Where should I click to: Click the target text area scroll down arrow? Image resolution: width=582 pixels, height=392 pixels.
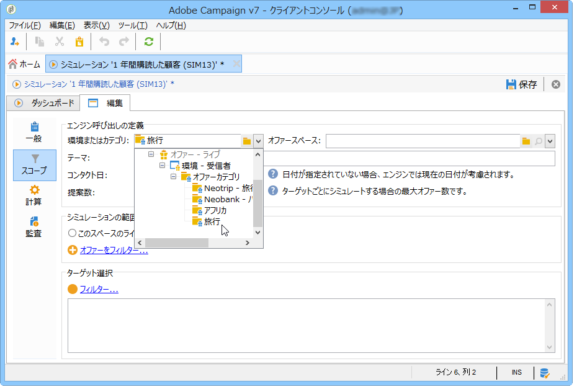click(x=549, y=347)
